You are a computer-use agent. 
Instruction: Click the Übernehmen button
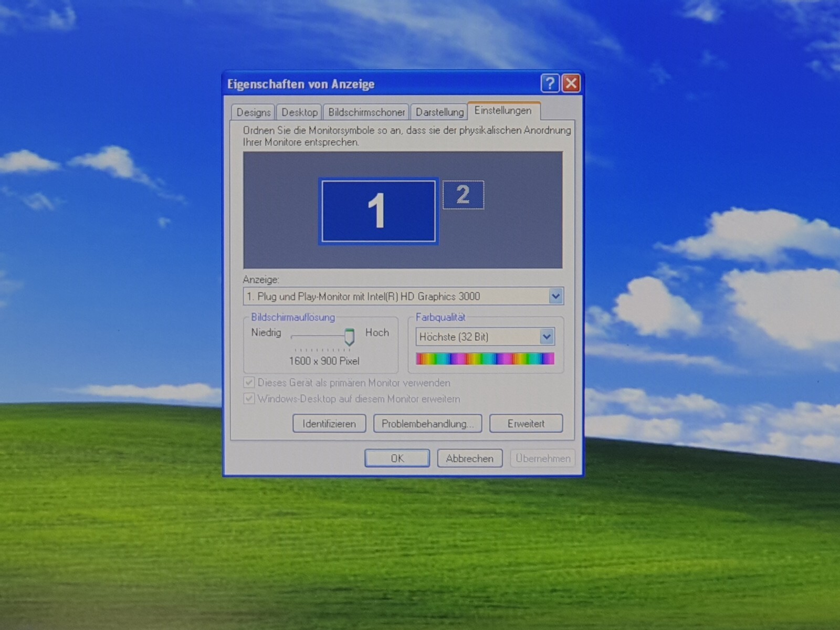tap(543, 458)
